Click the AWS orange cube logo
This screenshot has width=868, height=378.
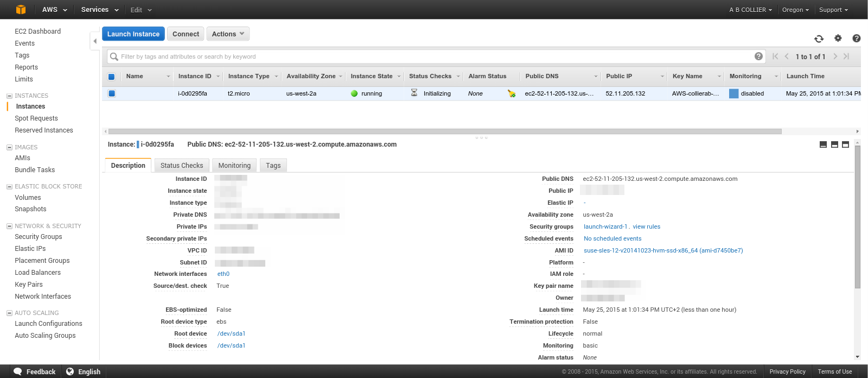21,9
